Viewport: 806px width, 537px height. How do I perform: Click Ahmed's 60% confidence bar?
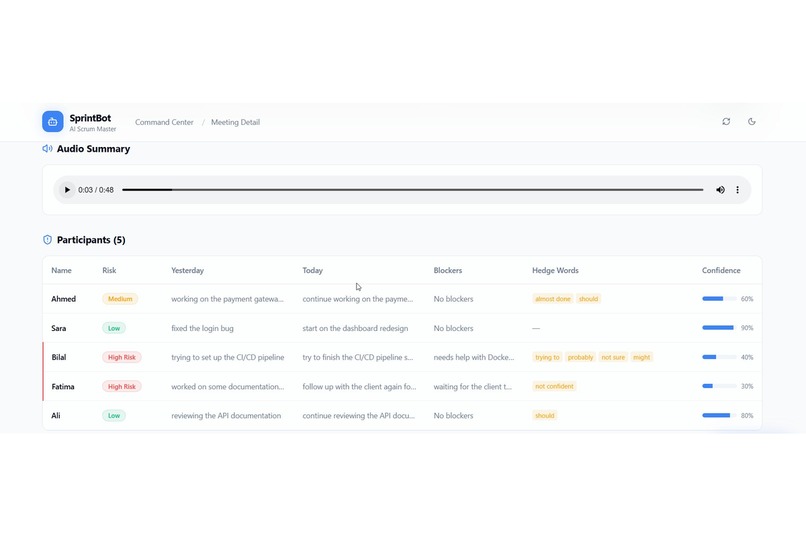tap(719, 299)
